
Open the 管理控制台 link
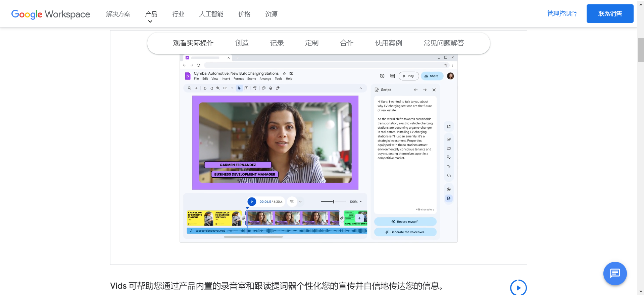tap(562, 14)
